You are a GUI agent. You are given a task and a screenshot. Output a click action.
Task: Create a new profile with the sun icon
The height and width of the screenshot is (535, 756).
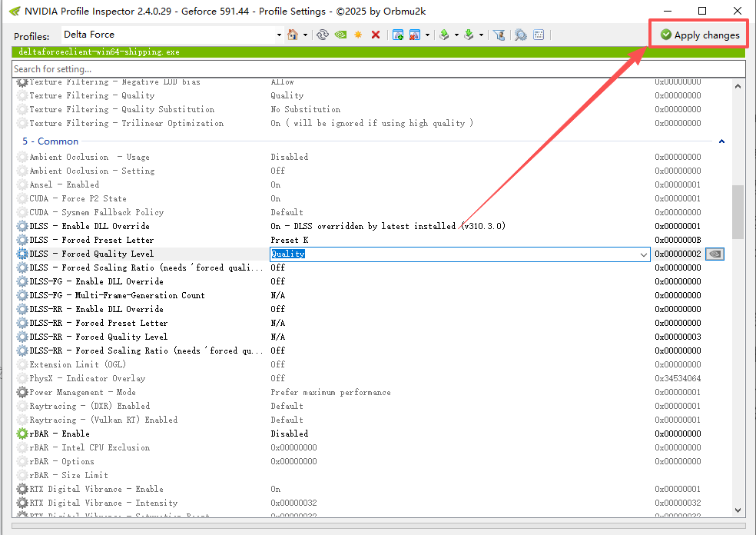[358, 35]
